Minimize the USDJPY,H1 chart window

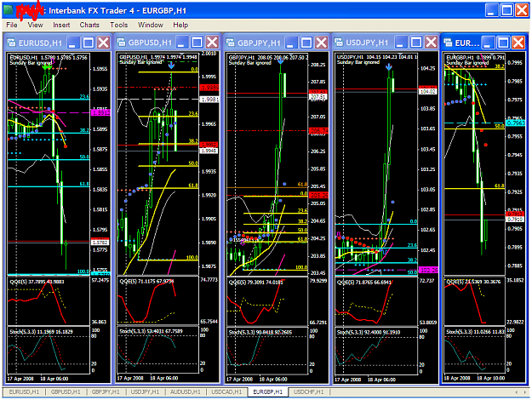401,43
